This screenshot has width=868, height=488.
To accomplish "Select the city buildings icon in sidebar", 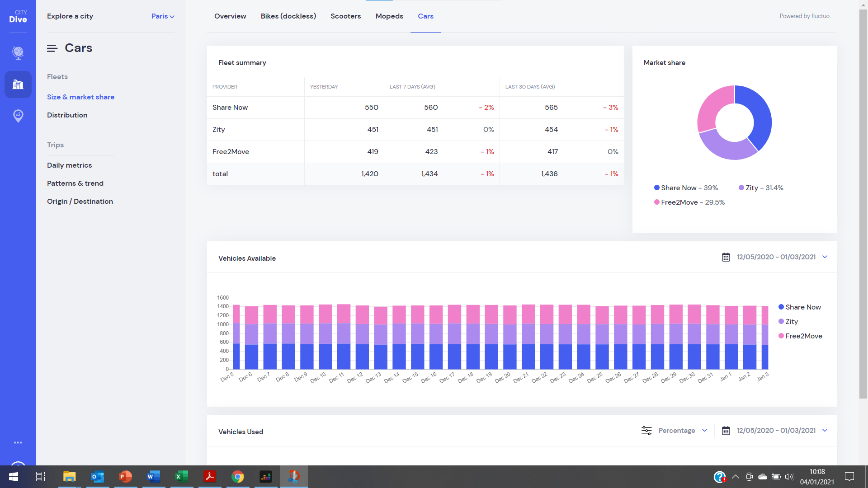I will pyautogui.click(x=18, y=84).
